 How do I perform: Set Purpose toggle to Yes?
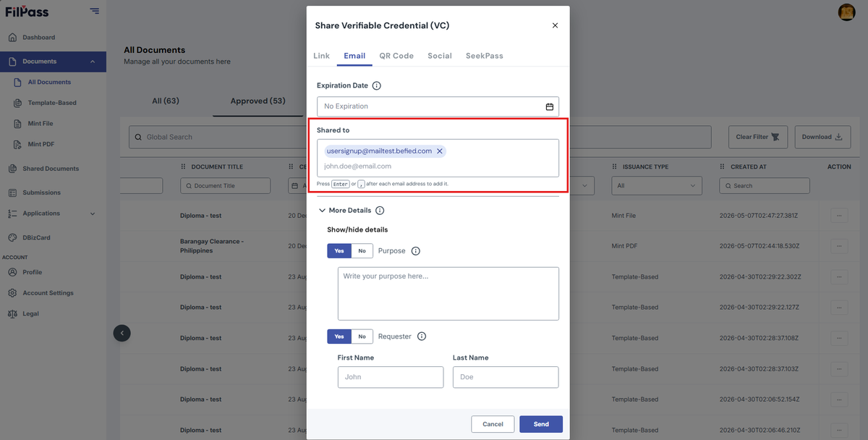[x=339, y=251]
